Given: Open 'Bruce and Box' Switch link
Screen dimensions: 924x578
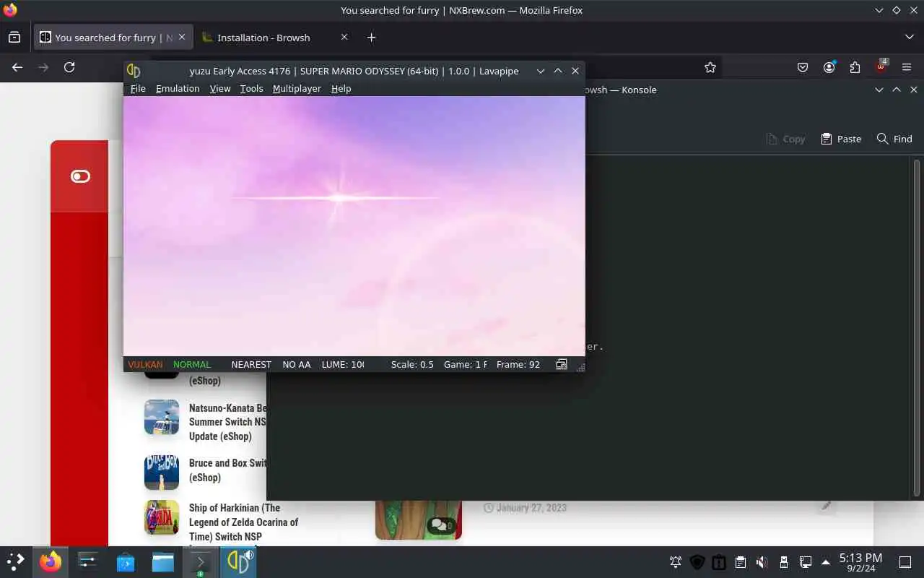Looking at the screenshot, I should pos(227,470).
